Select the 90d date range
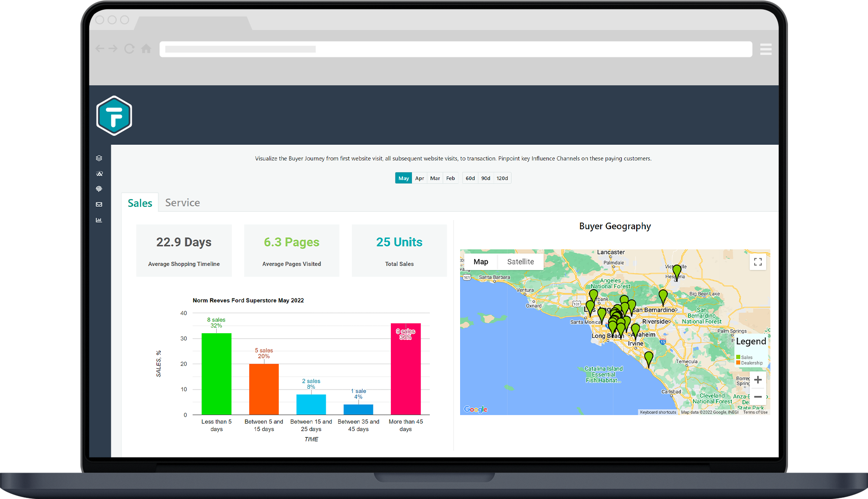 (x=486, y=178)
